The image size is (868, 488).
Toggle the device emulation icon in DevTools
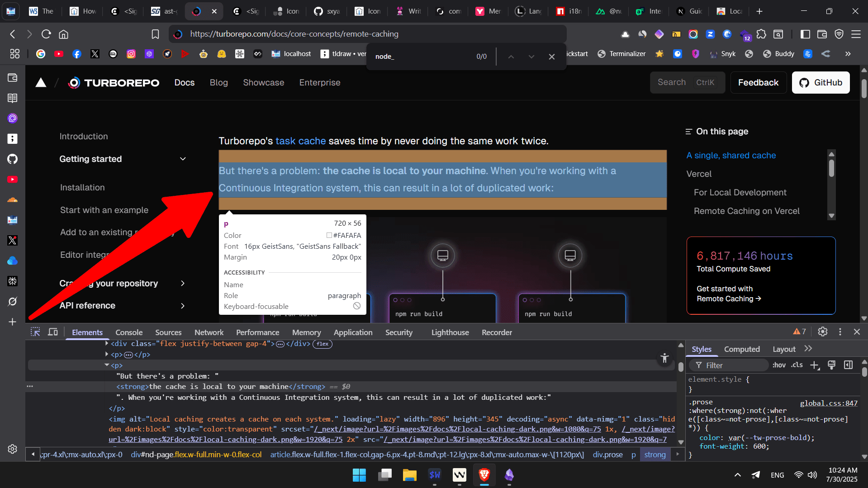point(53,332)
